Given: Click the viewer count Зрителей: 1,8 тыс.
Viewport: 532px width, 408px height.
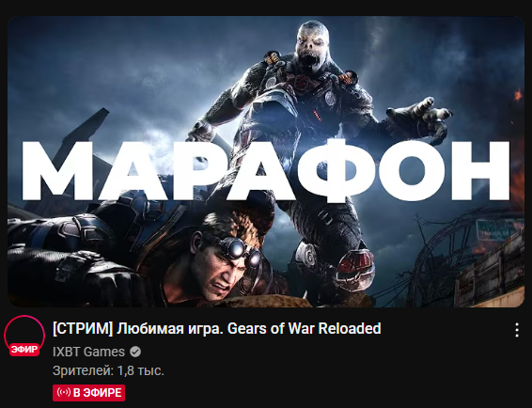Looking at the screenshot, I should pyautogui.click(x=108, y=371).
